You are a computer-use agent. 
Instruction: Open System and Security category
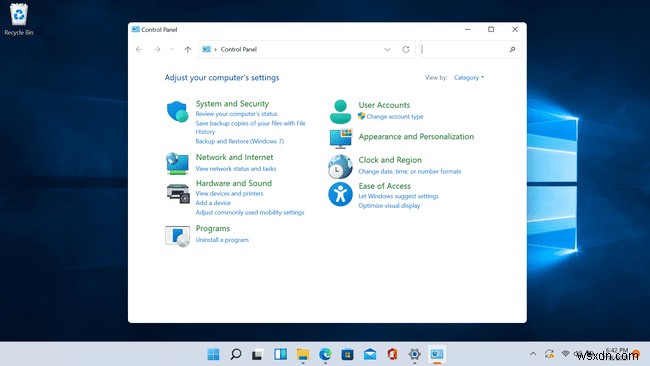click(232, 104)
